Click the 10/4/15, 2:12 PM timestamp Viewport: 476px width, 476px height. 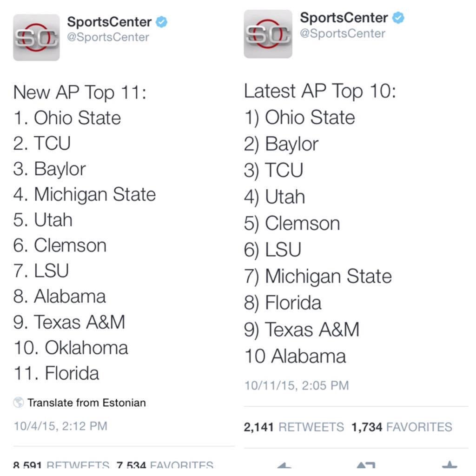[x=60, y=426]
